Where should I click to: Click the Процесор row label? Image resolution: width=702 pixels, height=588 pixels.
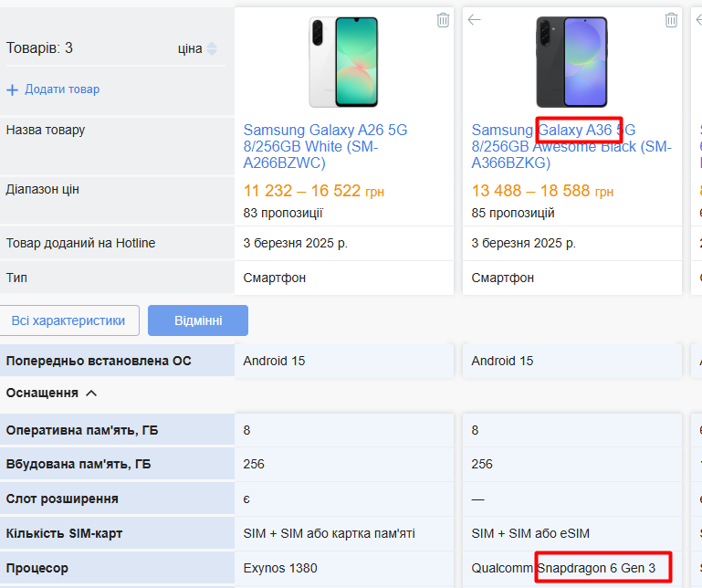[37, 568]
